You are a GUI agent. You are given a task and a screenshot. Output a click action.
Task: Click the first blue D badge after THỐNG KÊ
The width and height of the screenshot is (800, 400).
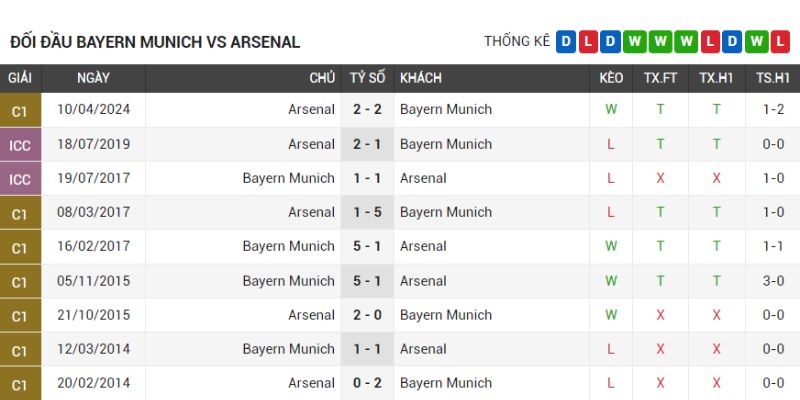tap(566, 41)
